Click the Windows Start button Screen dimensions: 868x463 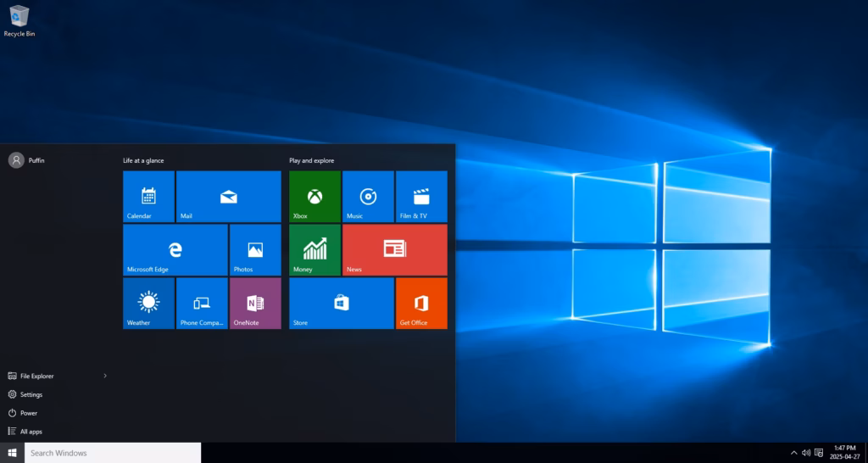pyautogui.click(x=12, y=453)
